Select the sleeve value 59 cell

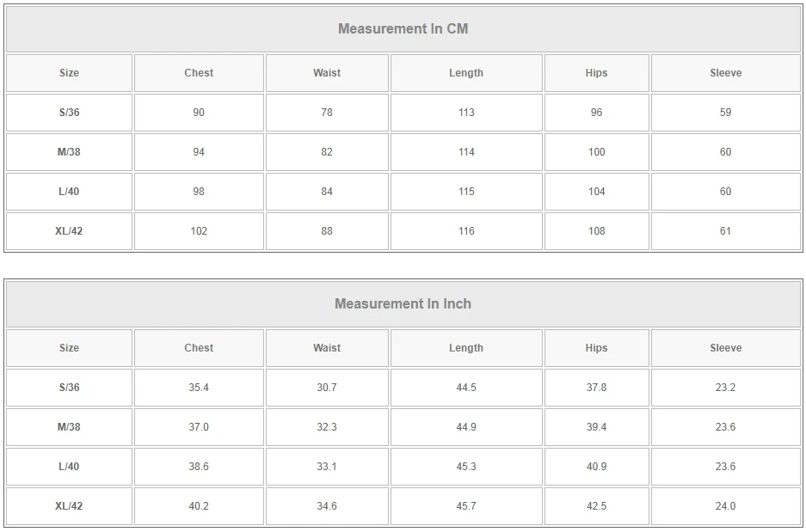point(725,113)
